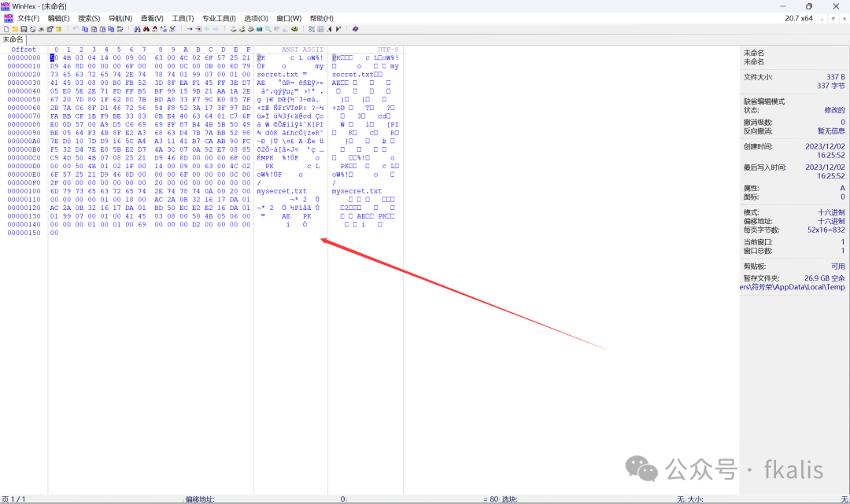Click the 20.7 x64 version label
Viewport: 850px width, 504px height.
point(799,18)
